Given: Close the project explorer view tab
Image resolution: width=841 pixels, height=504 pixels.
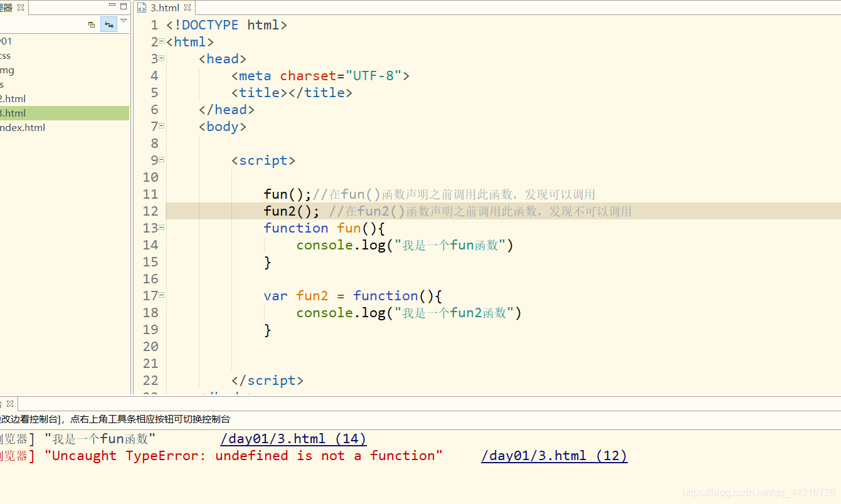Looking at the screenshot, I should tap(21, 8).
